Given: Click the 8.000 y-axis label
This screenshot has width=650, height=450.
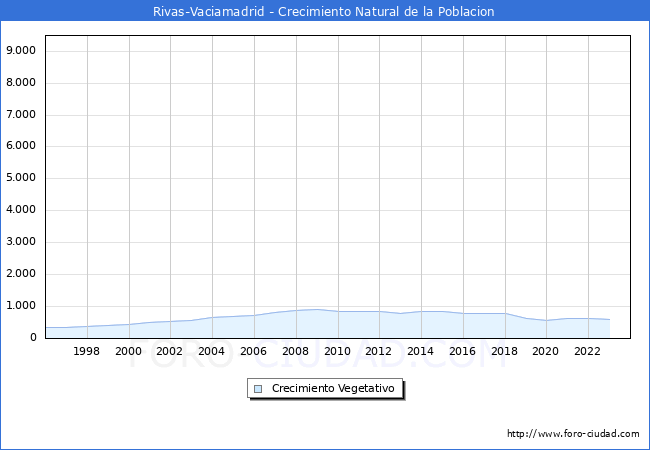Looking at the screenshot, I should pos(21,82).
